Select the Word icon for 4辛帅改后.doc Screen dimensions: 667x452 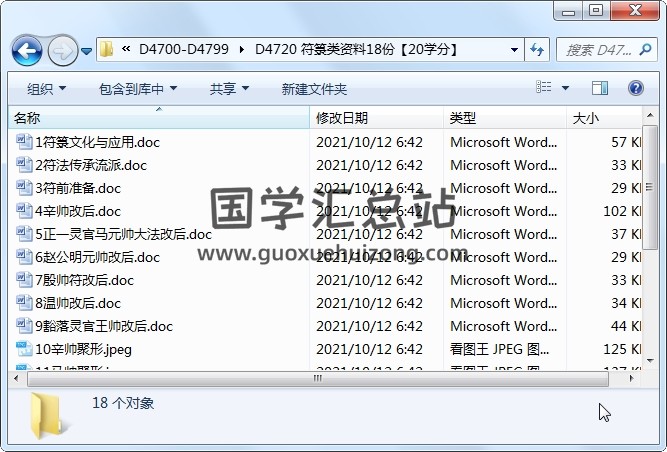pyautogui.click(x=24, y=210)
